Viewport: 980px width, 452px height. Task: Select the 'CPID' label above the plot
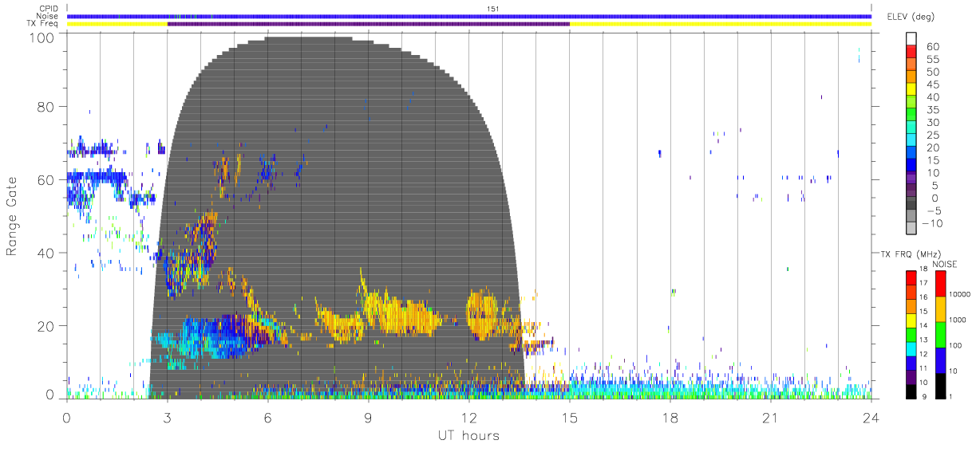pos(49,9)
